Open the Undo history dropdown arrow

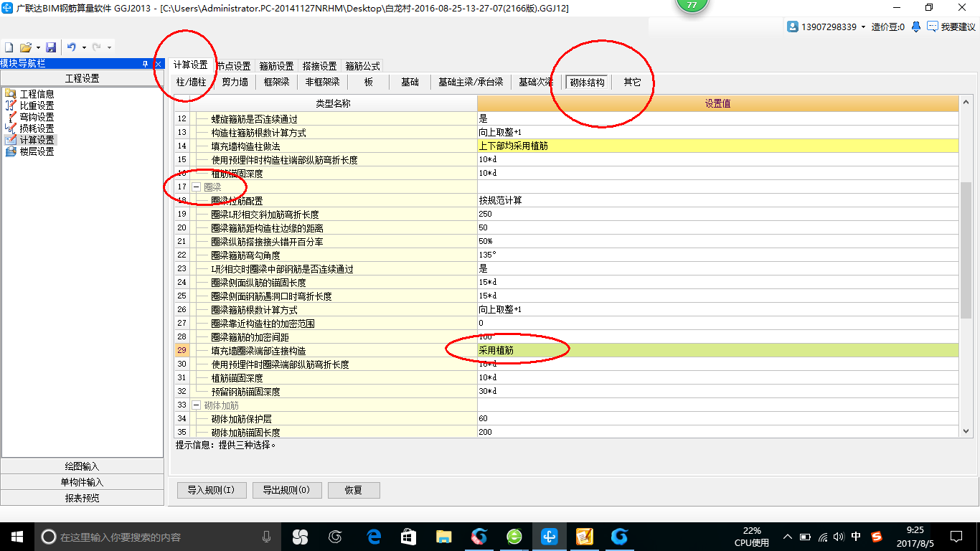coord(84,47)
